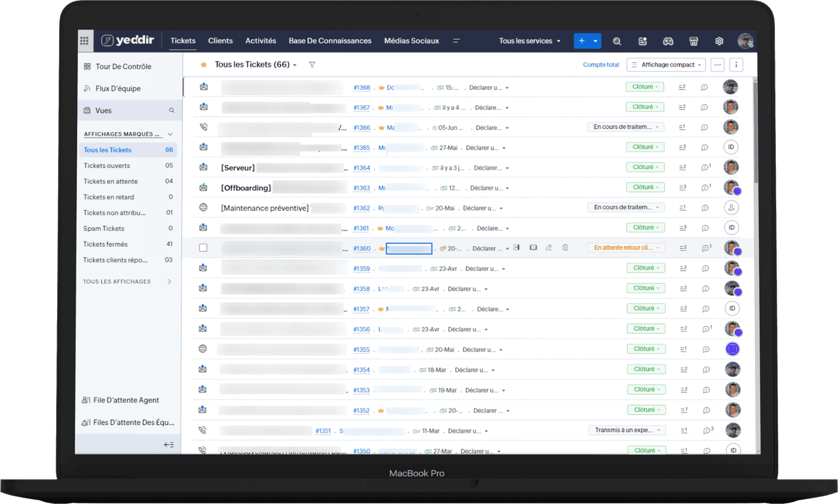Click the Compte total link
The height and width of the screenshot is (504, 838).
pos(601,65)
